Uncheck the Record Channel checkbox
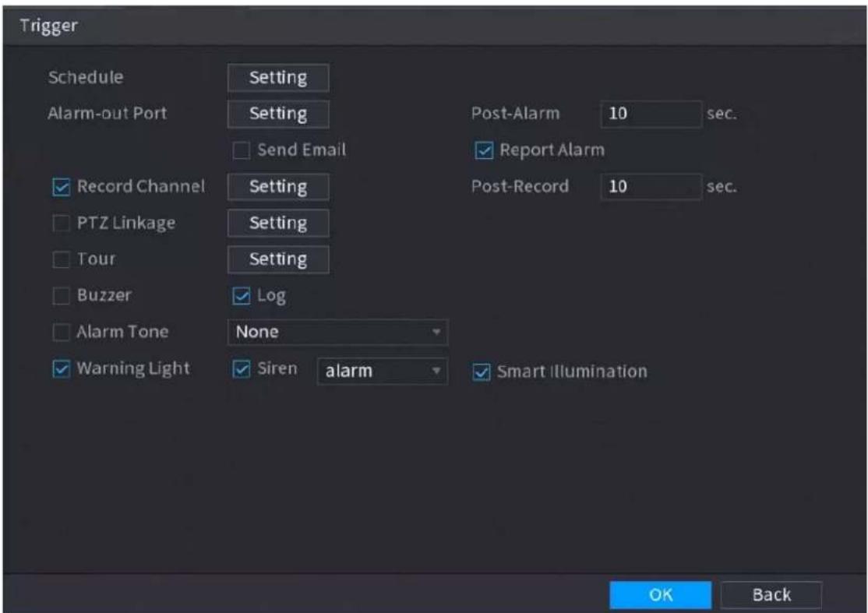Image resolution: width=868 pixels, height=613 pixels. tap(61, 187)
